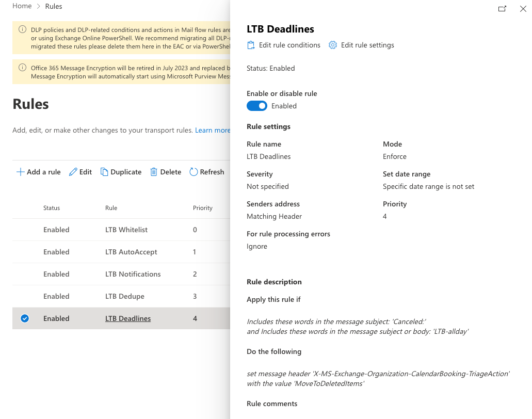Click the LTB Deadlines panel title
The width and height of the screenshot is (532, 419).
(x=280, y=29)
